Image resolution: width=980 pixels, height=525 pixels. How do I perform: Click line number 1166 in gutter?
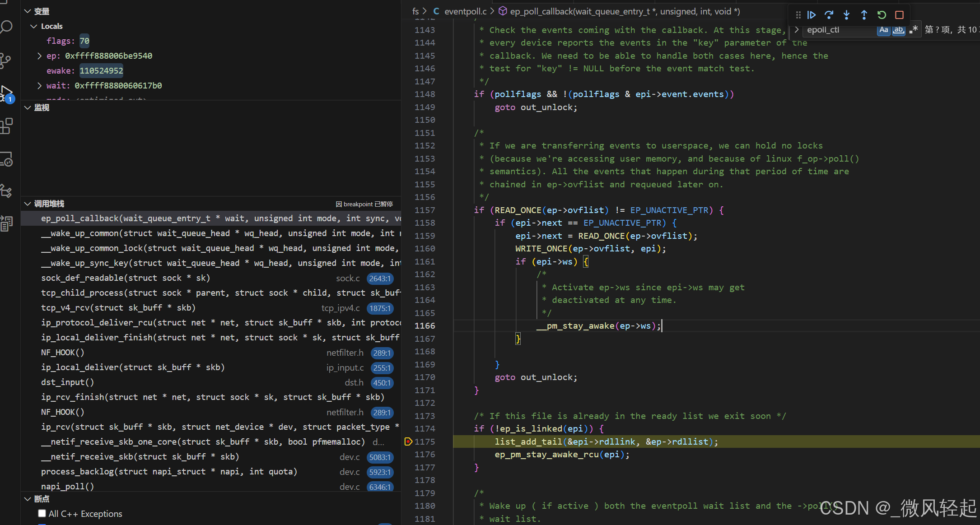coord(425,326)
